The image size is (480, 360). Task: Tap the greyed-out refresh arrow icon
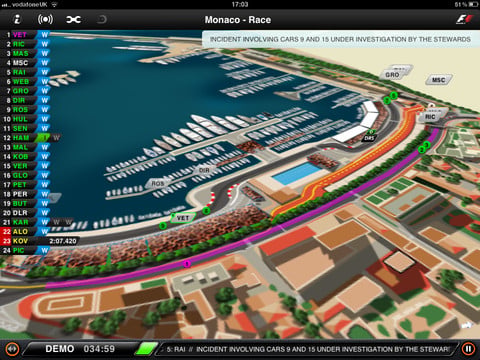(102, 19)
